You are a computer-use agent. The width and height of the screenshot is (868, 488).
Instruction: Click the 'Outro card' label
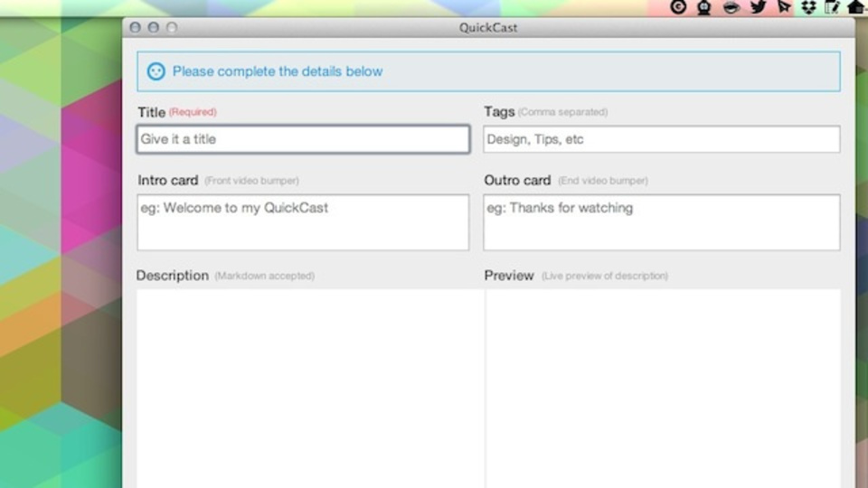[517, 181]
